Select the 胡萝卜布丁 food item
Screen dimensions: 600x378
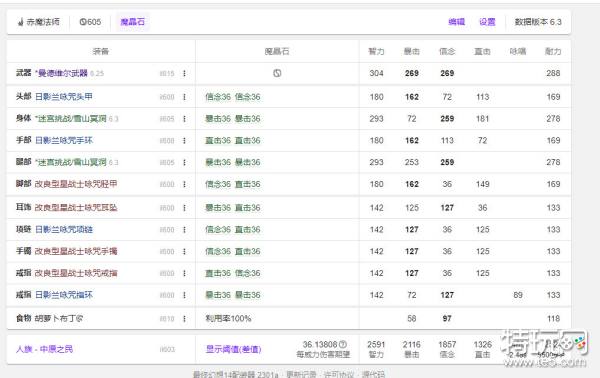coord(59,319)
